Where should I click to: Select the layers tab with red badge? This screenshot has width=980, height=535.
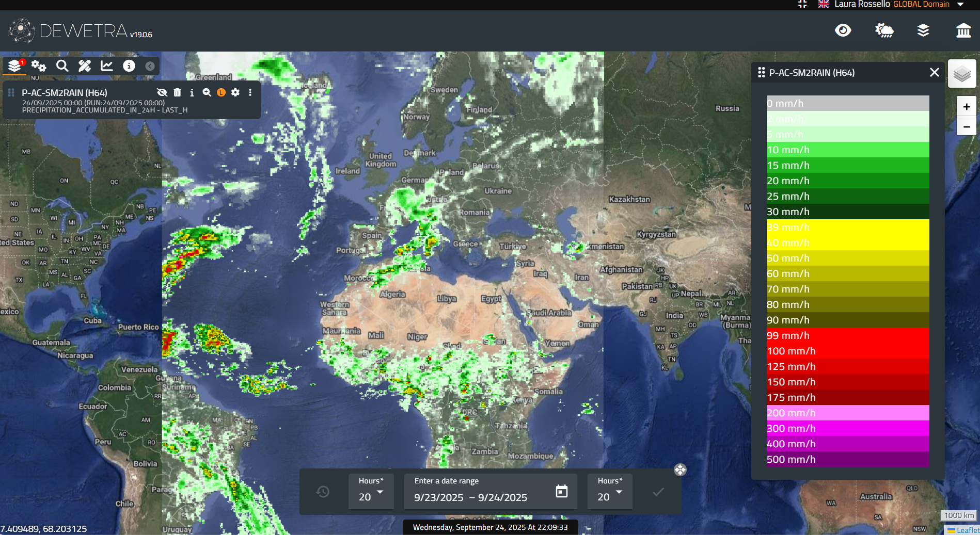click(x=15, y=66)
